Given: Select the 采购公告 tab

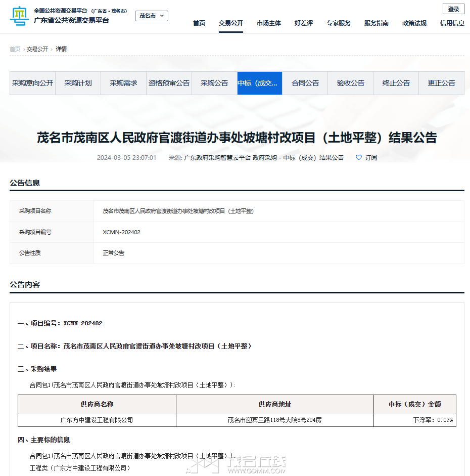Looking at the screenshot, I should pos(214,83).
